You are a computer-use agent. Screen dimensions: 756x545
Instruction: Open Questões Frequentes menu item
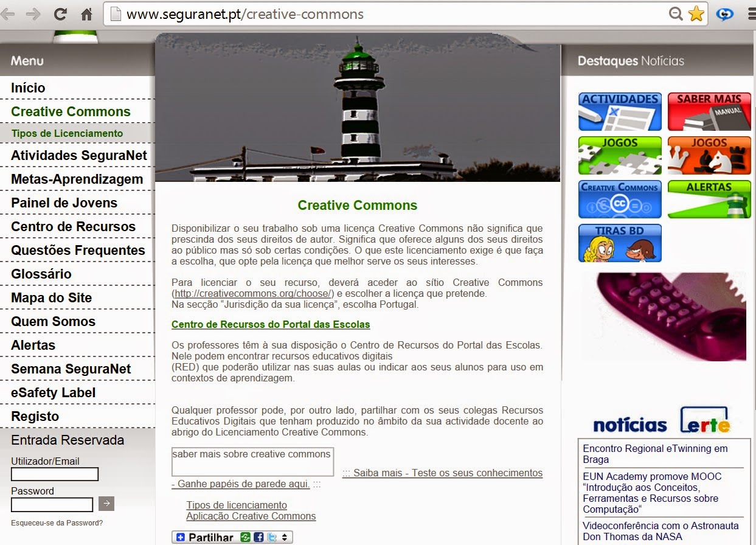tap(78, 250)
